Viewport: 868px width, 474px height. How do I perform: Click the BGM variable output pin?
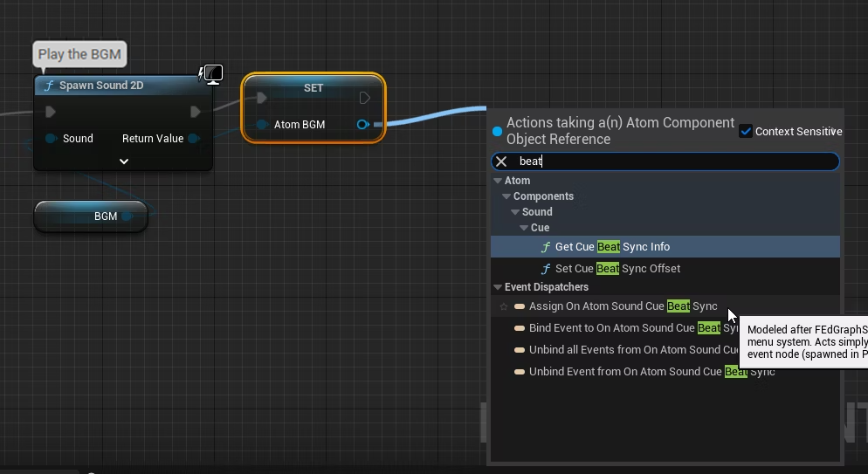tap(127, 216)
